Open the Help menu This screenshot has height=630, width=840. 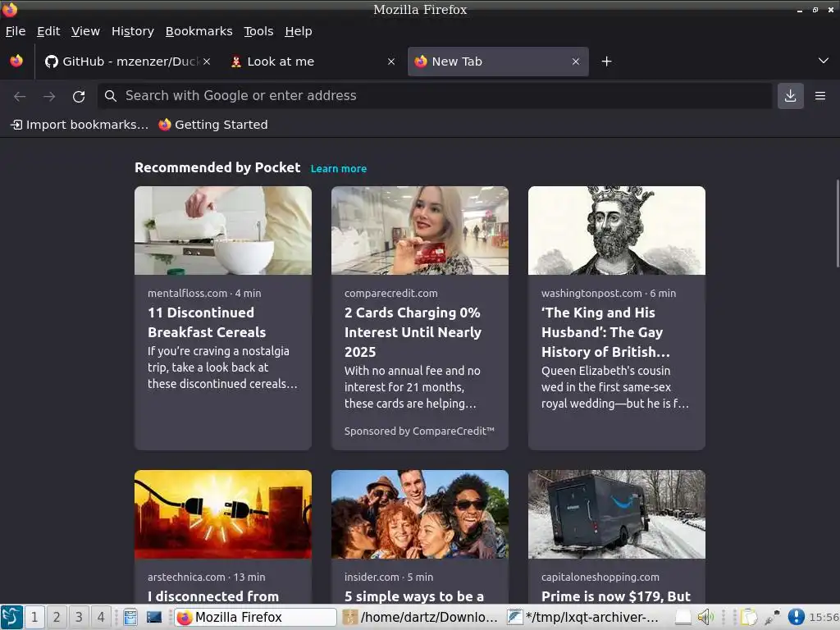tap(299, 31)
